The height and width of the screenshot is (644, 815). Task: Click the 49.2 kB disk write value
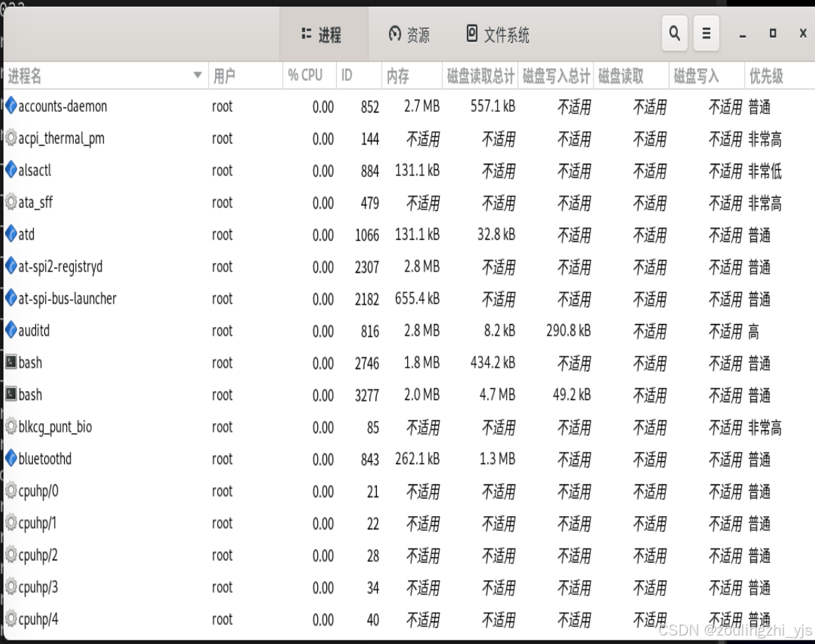click(x=572, y=395)
